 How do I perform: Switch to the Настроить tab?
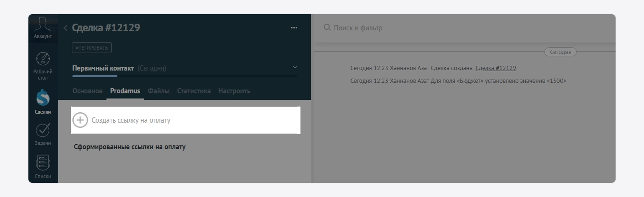[234, 91]
